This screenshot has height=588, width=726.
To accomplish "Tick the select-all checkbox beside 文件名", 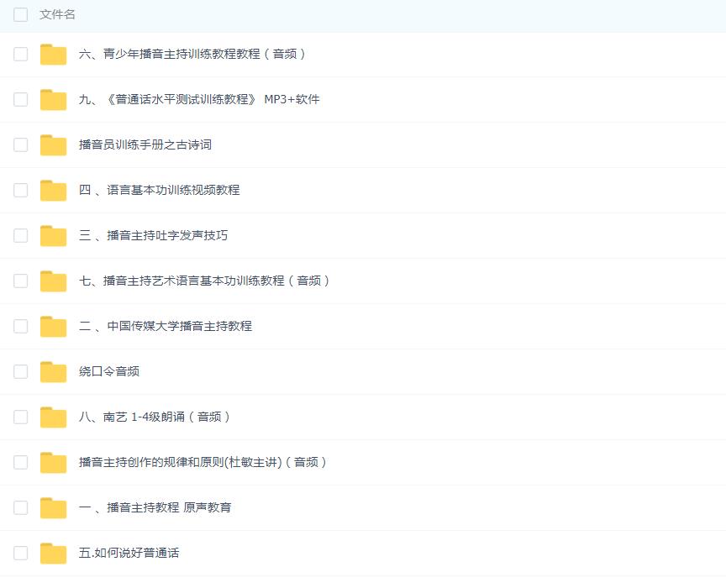I will coord(20,15).
